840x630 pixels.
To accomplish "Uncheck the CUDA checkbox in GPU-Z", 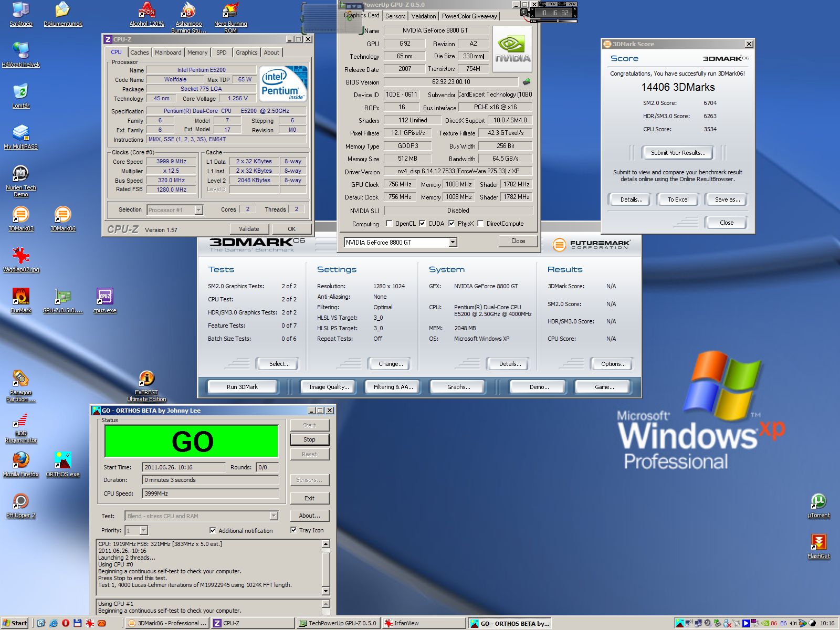I will pos(422,224).
